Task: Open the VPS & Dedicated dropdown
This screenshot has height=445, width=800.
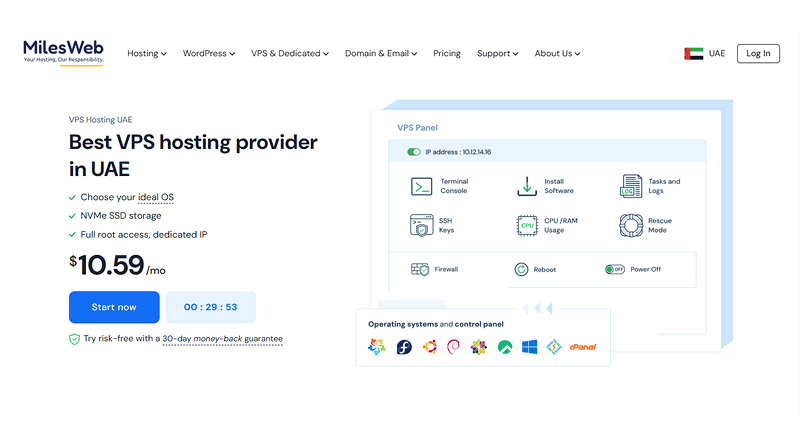Action: (290, 54)
